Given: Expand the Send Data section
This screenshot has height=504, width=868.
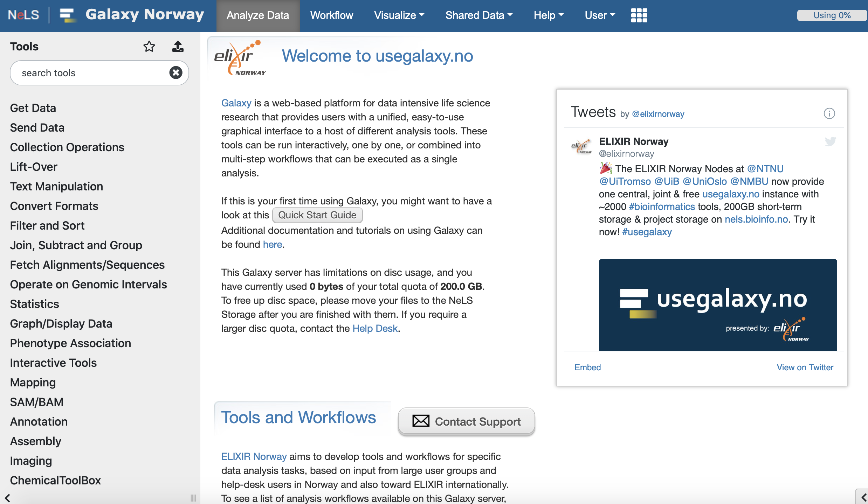Looking at the screenshot, I should [37, 127].
